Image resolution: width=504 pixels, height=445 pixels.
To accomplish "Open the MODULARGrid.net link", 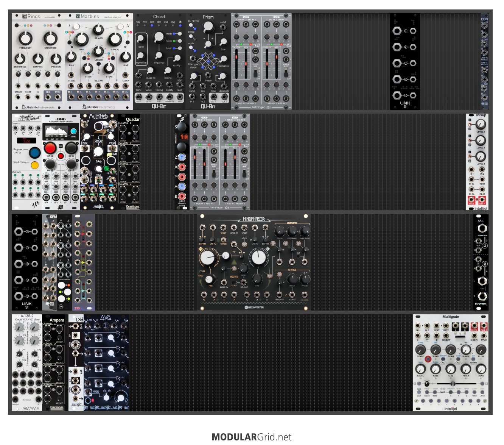I will pos(252,437).
